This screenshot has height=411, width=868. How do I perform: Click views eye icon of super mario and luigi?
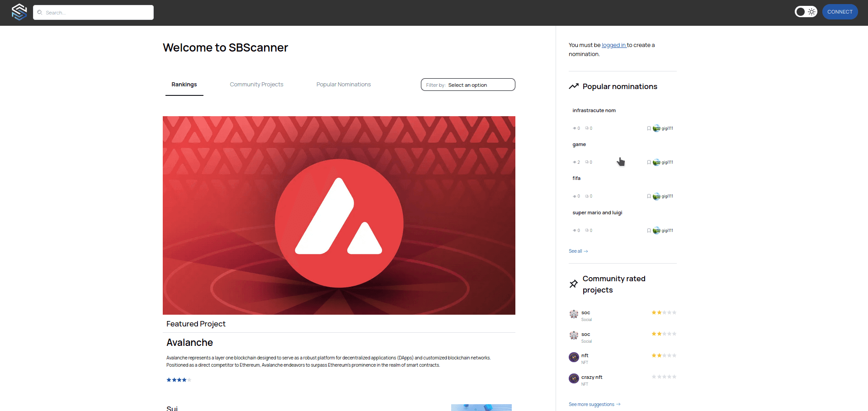575,231
